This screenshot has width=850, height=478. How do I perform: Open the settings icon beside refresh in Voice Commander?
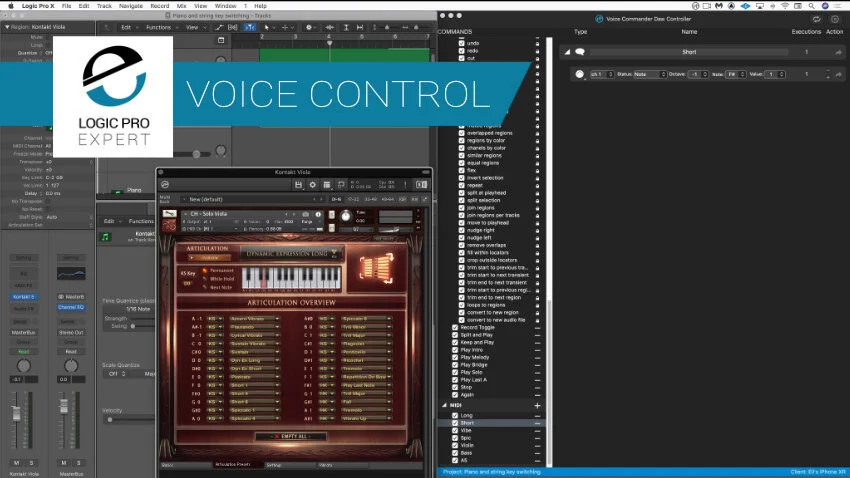(x=835, y=19)
